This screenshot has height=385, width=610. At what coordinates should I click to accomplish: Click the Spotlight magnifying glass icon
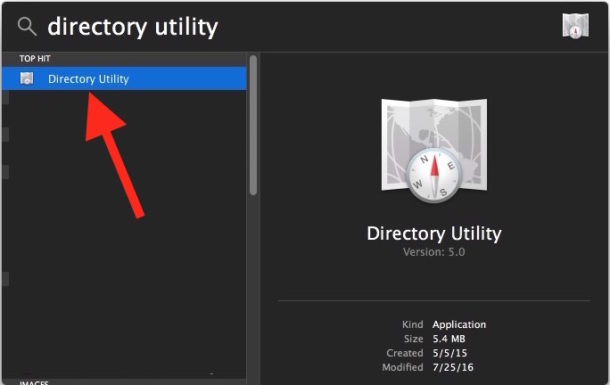click(x=27, y=27)
